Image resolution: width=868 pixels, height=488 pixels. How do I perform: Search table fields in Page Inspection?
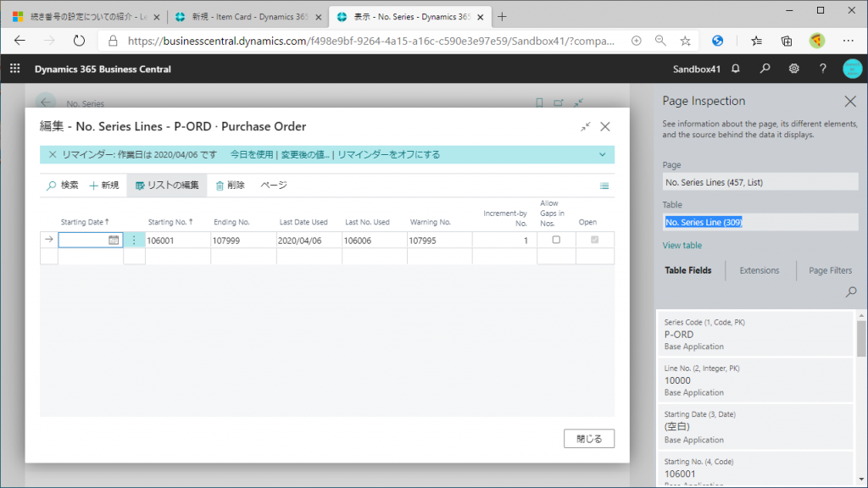pyautogui.click(x=851, y=291)
